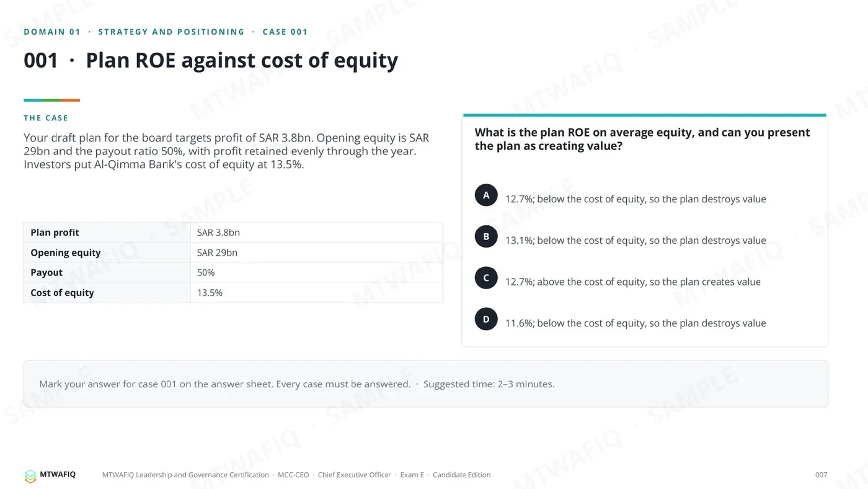The width and height of the screenshot is (868, 489).
Task: Click the SAR 29bn opening equity cell
Action: pyautogui.click(x=316, y=253)
